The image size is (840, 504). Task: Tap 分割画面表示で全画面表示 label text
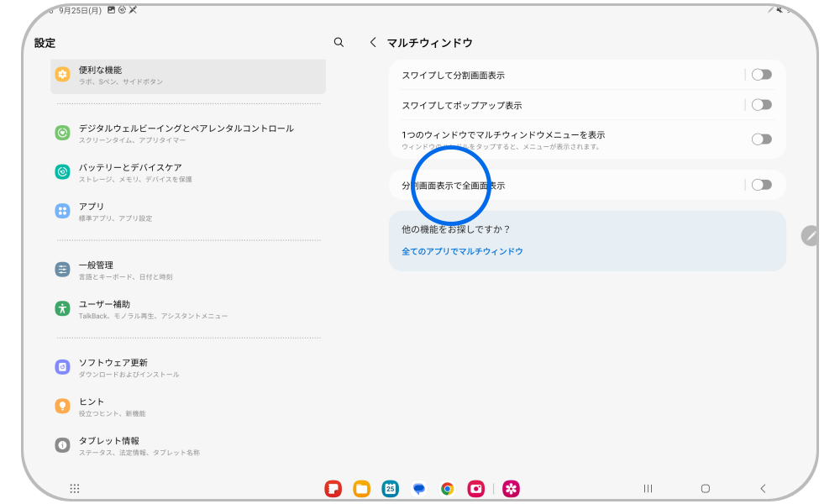coord(454,186)
